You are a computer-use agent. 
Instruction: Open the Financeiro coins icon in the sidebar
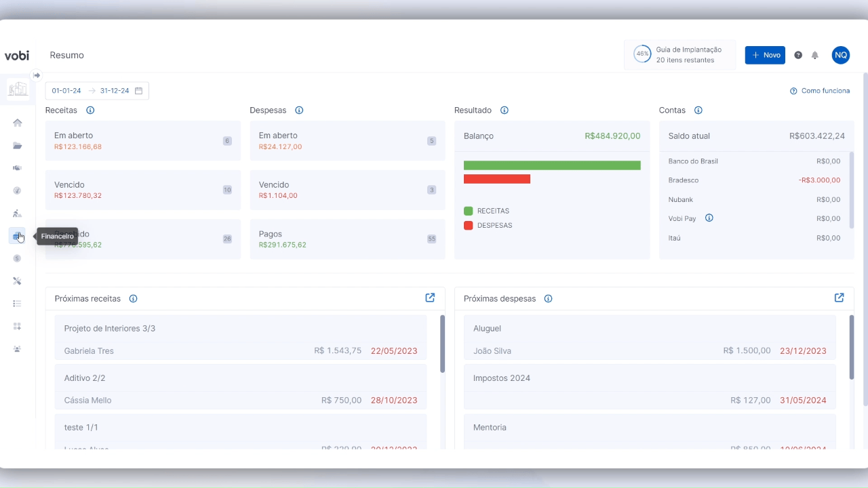point(18,236)
